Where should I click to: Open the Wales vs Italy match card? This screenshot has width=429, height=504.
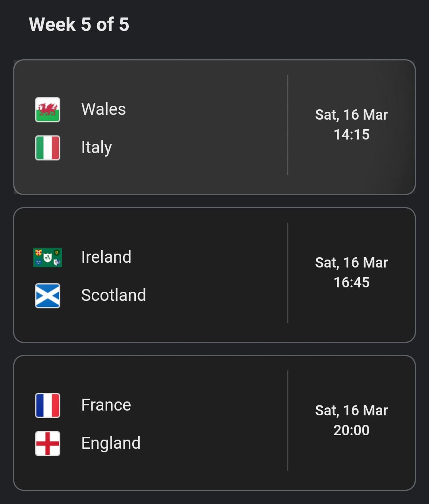214,127
